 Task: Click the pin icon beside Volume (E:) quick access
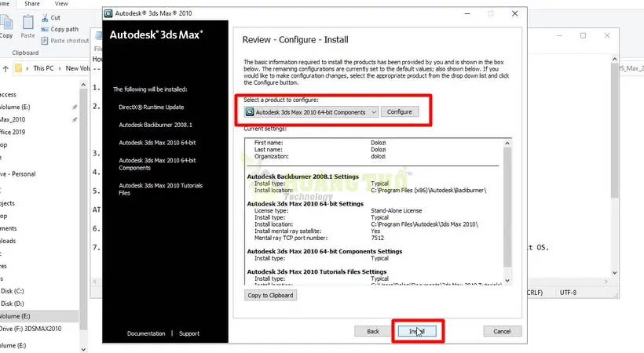click(75, 107)
